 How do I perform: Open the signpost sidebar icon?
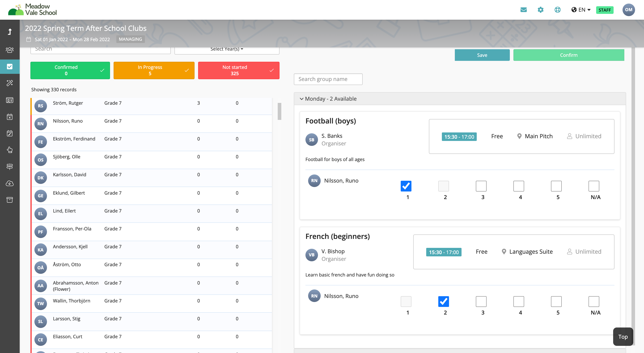pyautogui.click(x=10, y=167)
